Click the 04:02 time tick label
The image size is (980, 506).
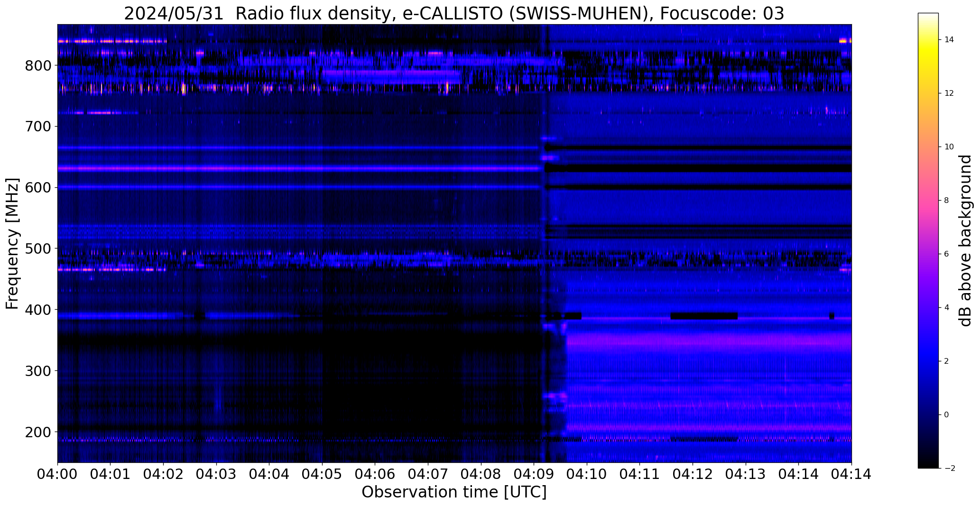click(163, 474)
